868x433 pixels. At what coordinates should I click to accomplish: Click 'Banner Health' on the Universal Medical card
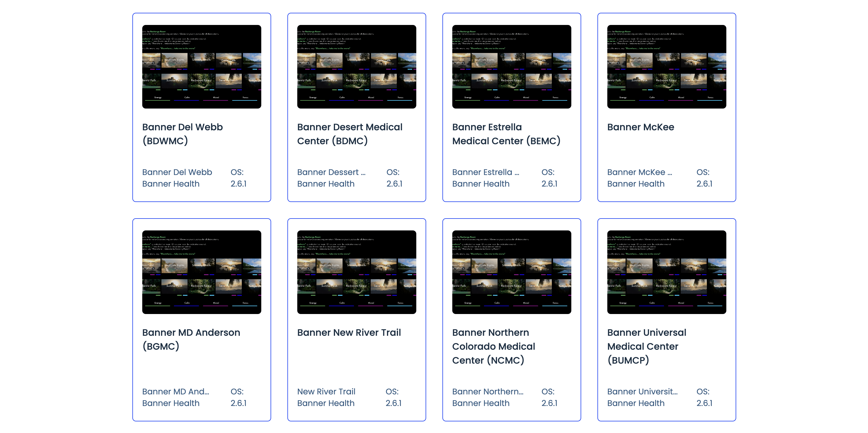(x=636, y=403)
